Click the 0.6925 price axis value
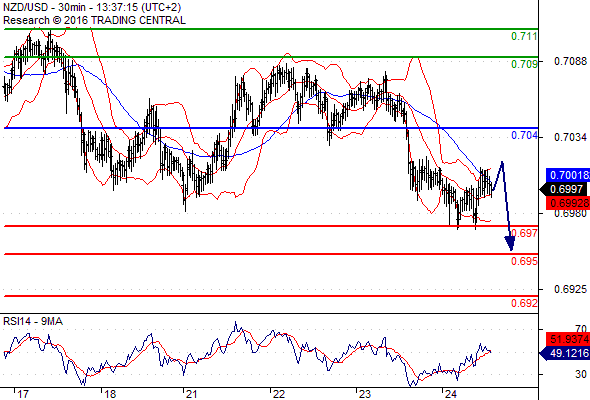The height and width of the screenshot is (400, 590). [570, 289]
